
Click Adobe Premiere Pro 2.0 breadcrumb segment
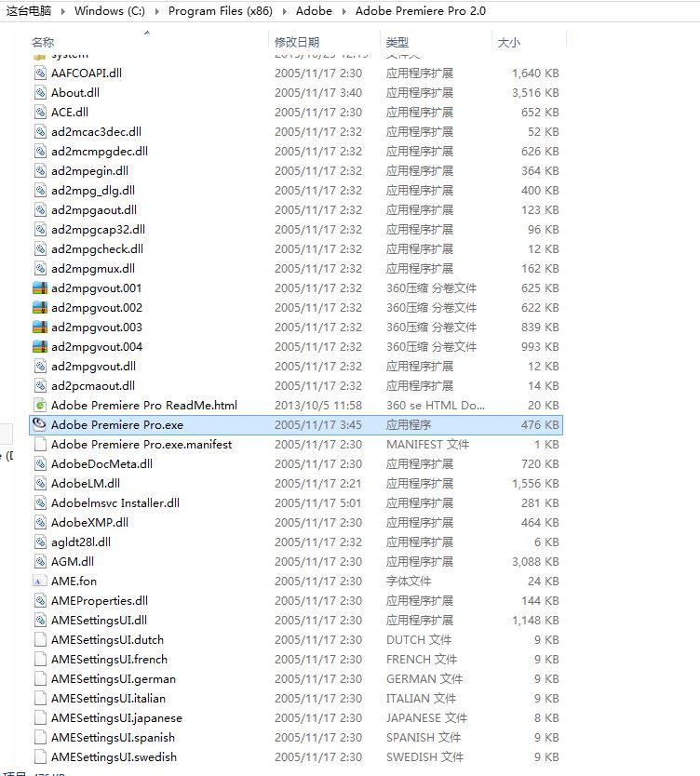pos(421,11)
